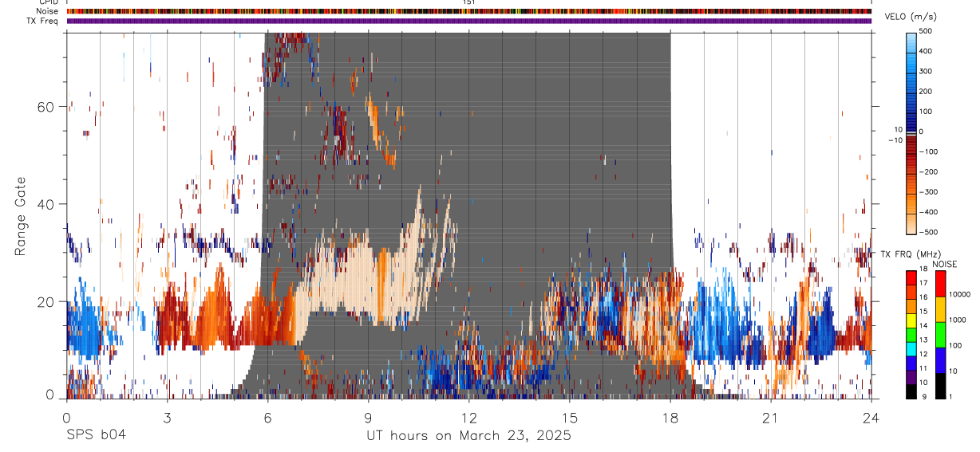Click the UT hour tick label 9
Viewport: 980px width, 452px height.
pos(368,417)
